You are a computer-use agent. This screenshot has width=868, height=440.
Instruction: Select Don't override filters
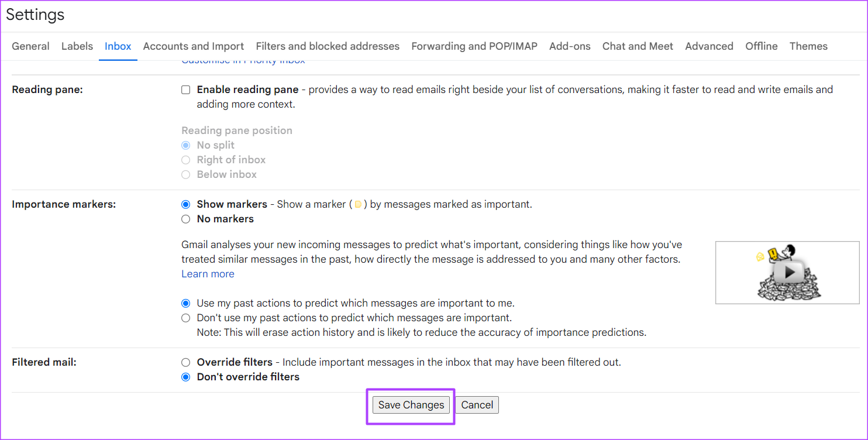[186, 377]
